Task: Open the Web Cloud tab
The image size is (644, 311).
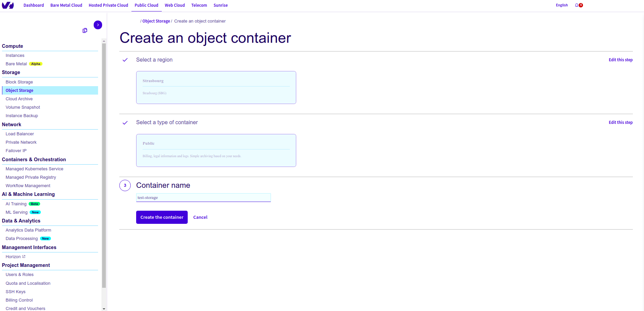Action: [x=175, y=5]
